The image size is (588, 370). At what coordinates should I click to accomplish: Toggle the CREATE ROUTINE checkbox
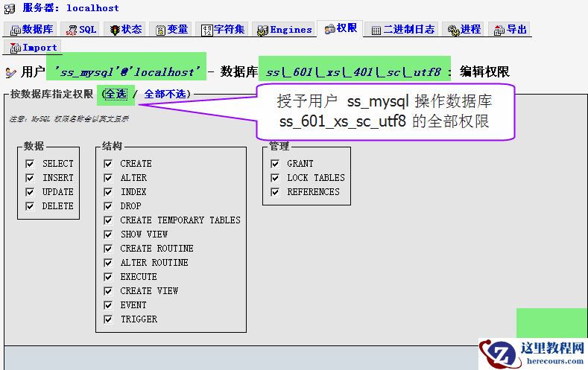[108, 249]
